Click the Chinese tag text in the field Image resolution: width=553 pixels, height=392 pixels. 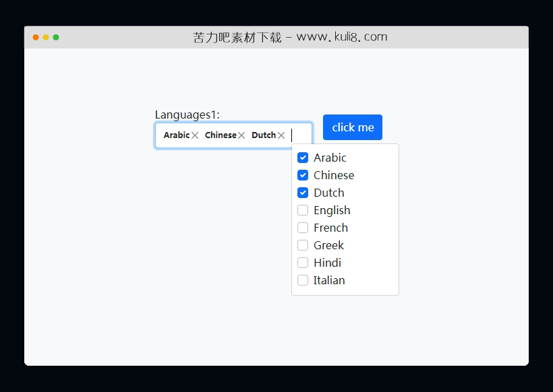click(221, 135)
